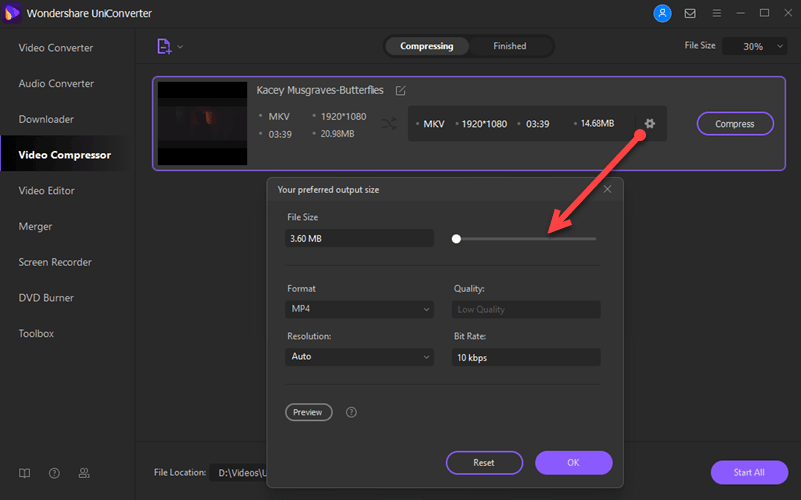
Task: Switch to the Finished tab
Action: 509,46
